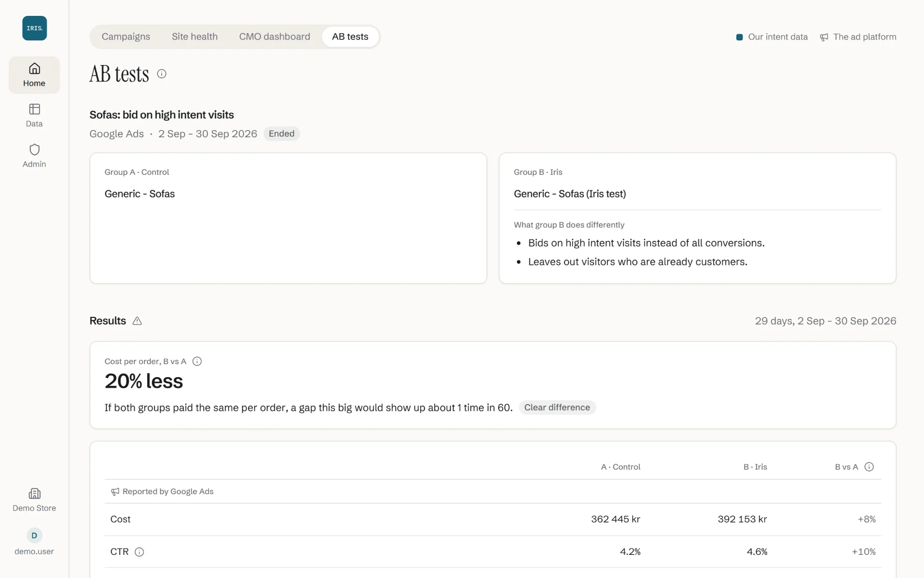
Task: Switch to the Campaigns tab
Action: 126,37
